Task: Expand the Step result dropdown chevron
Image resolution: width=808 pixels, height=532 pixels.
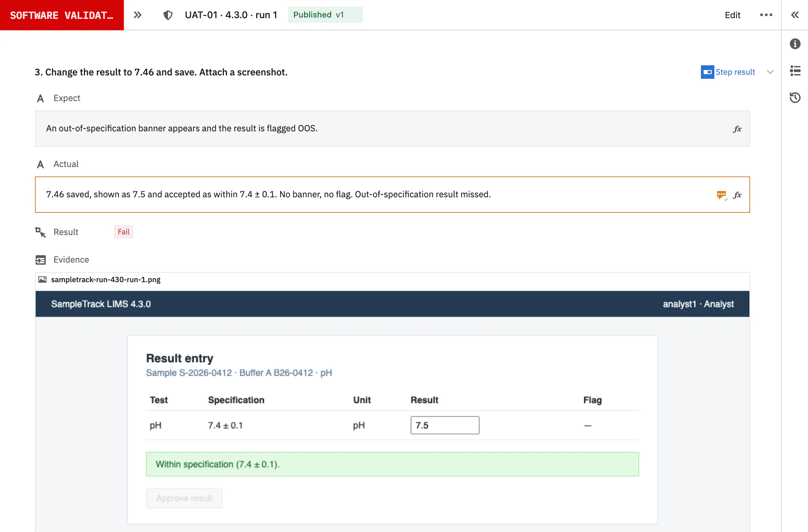Action: 770,72
